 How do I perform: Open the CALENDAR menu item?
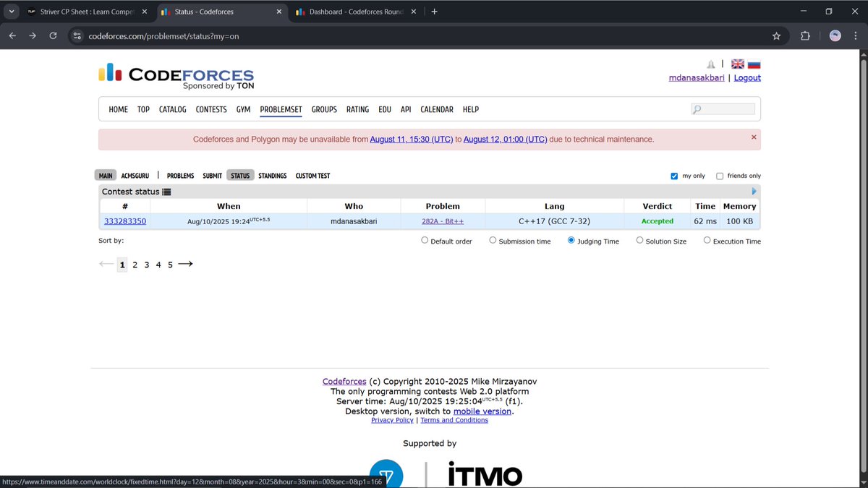[x=437, y=109]
